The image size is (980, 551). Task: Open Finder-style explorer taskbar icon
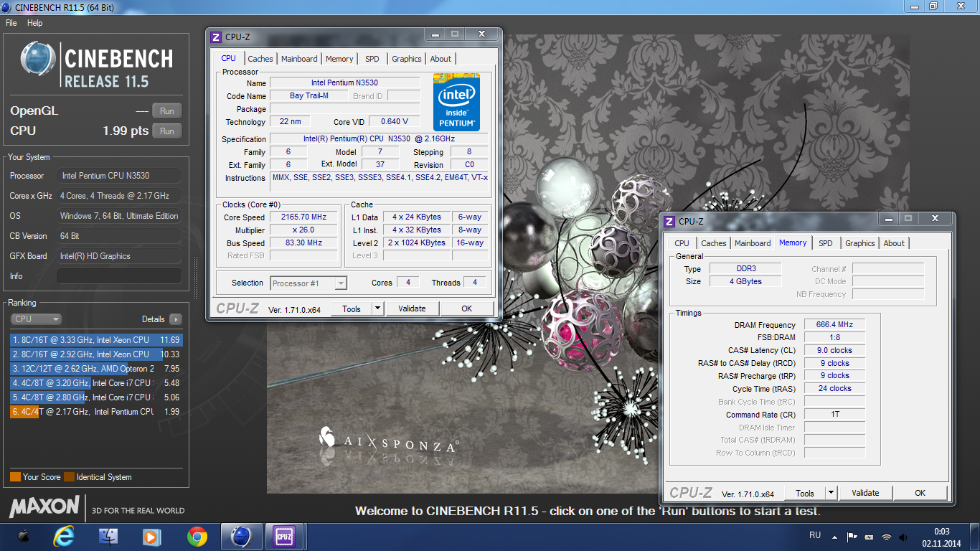coord(108,537)
